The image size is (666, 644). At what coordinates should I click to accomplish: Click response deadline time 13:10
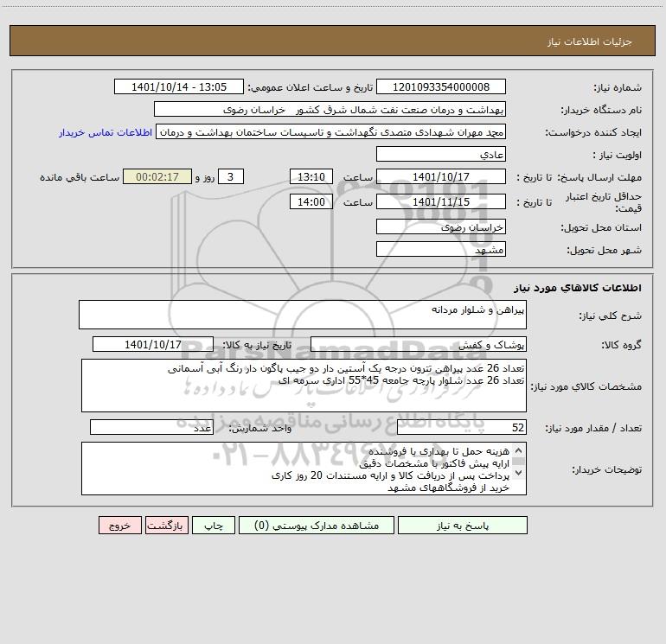[x=311, y=177]
